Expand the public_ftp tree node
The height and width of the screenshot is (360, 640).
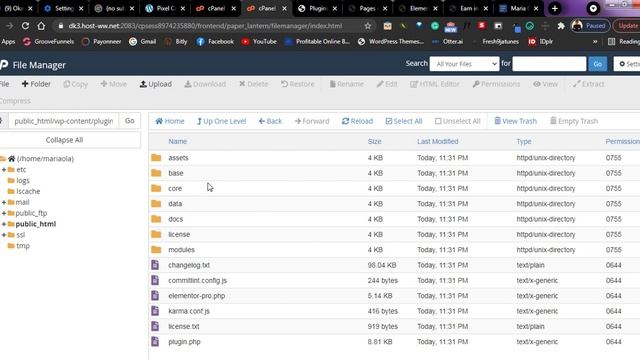coord(4,213)
